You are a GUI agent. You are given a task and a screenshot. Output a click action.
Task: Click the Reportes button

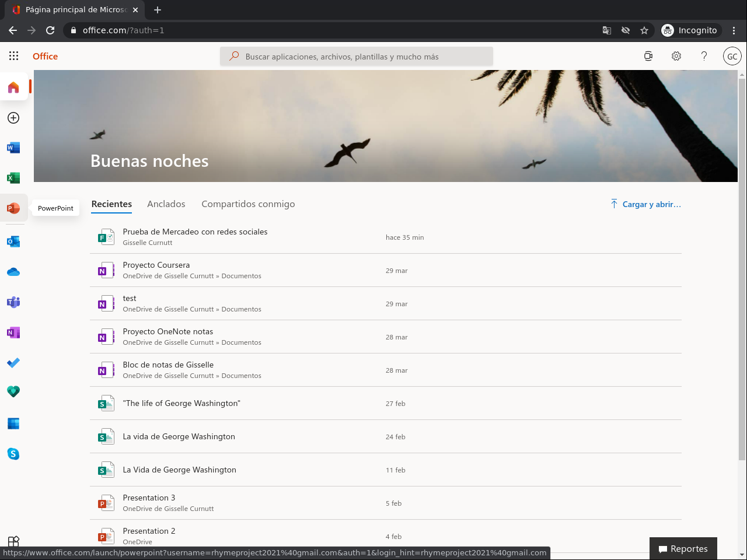(x=683, y=549)
